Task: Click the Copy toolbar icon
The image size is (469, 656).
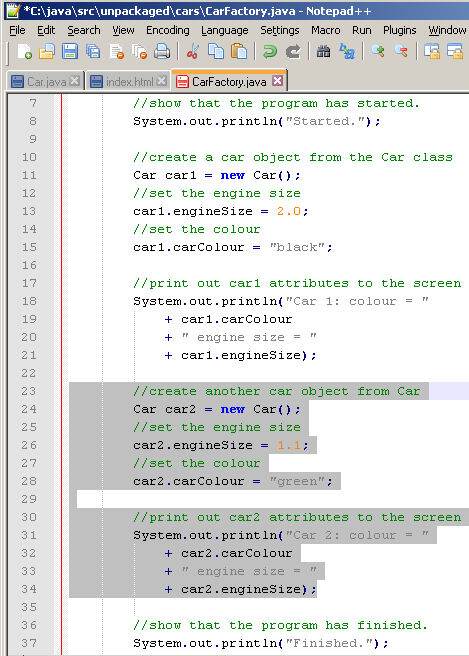Action: pyautogui.click(x=216, y=52)
